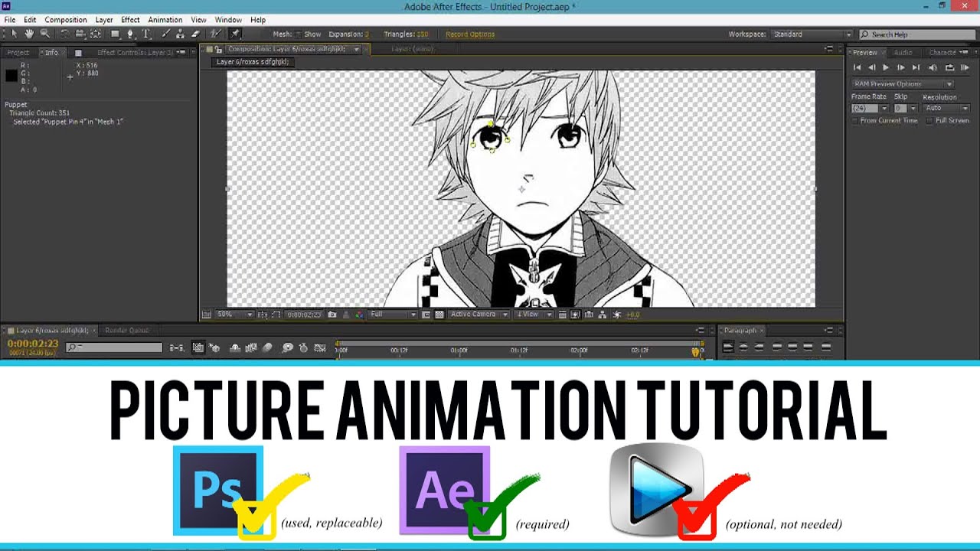980x551 pixels.
Task: Open Resolution Auto dropdown
Action: coord(947,109)
